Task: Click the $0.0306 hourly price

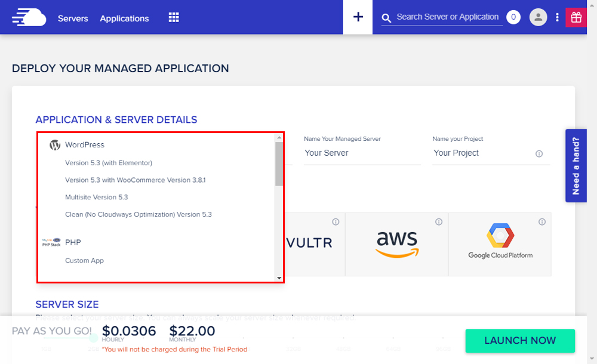Action: [x=129, y=331]
